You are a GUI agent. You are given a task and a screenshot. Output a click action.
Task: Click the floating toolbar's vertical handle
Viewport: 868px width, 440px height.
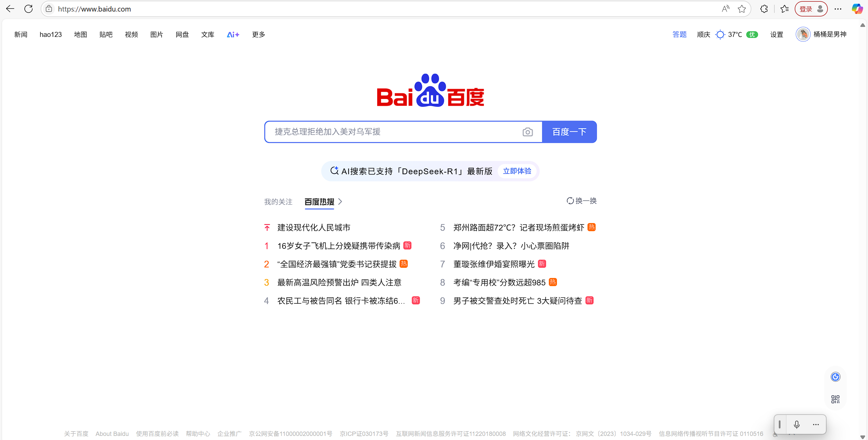(779, 424)
